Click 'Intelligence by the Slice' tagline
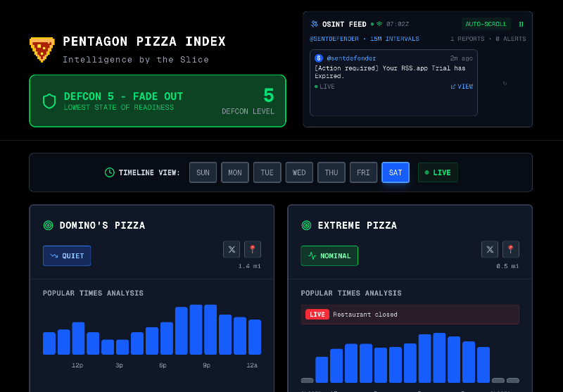Screen dimensions: 563x392 [x=136, y=60]
